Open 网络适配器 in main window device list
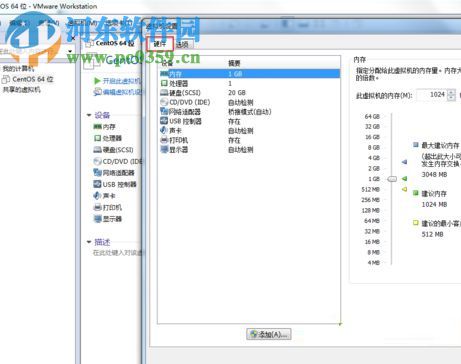The image size is (461, 364). tap(114, 173)
